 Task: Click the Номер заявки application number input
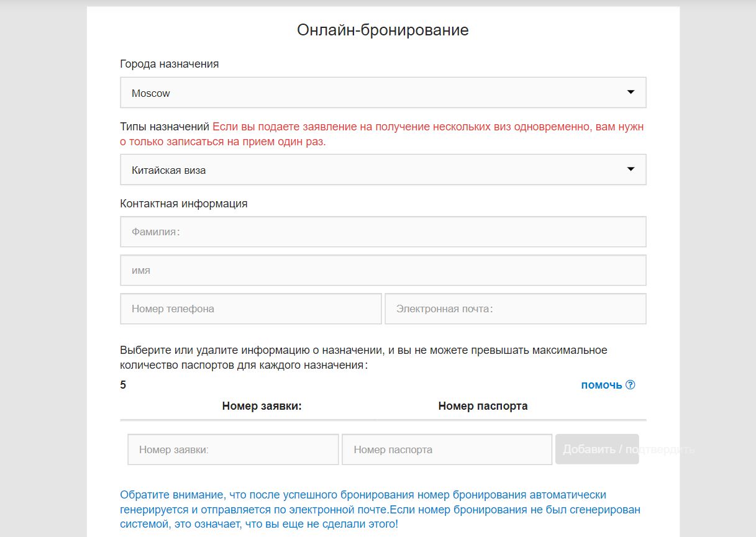click(x=233, y=449)
